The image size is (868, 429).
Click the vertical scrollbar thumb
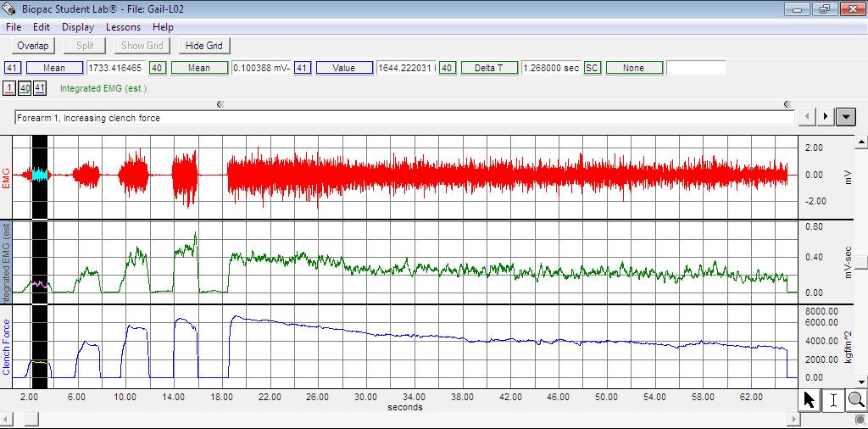point(861,261)
